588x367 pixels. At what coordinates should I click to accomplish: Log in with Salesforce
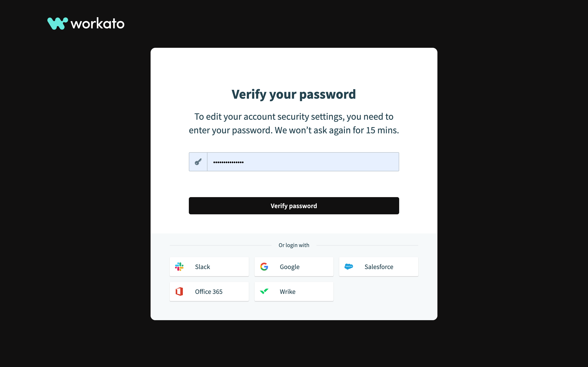[378, 266]
